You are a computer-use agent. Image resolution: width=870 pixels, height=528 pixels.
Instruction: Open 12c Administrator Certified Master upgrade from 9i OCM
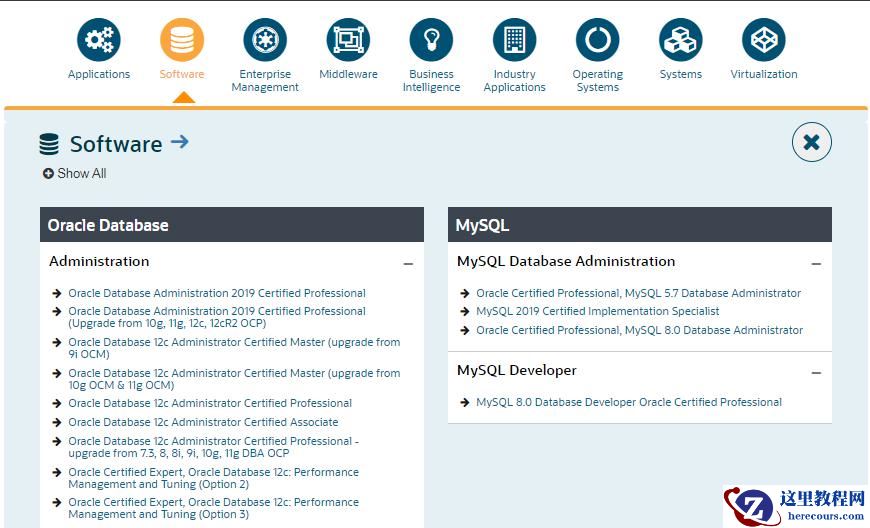coord(234,348)
